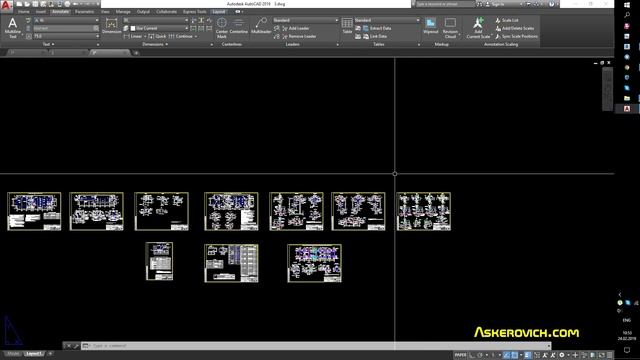
Task: Select the narrow leftmost sheet in the bottom row
Action: coord(159,261)
